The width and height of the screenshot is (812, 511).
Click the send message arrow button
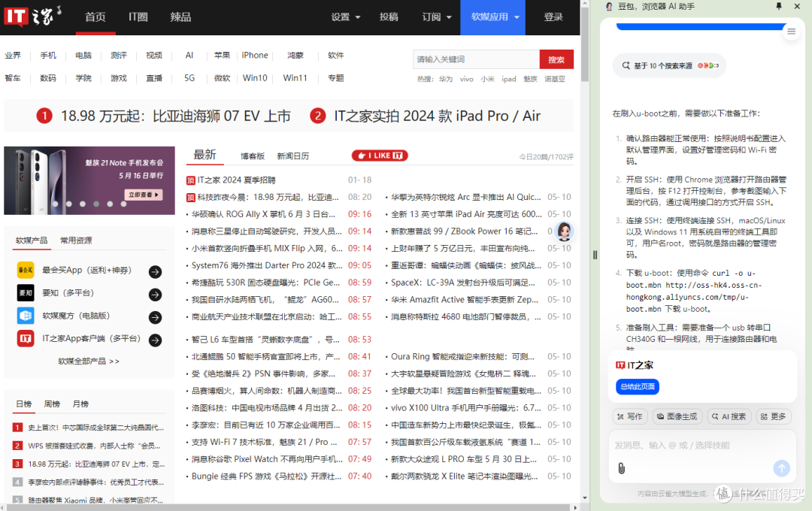pos(781,468)
